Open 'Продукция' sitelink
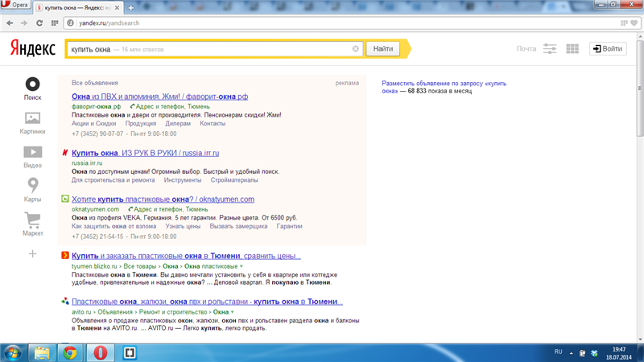This screenshot has height=362, width=644. (140, 124)
